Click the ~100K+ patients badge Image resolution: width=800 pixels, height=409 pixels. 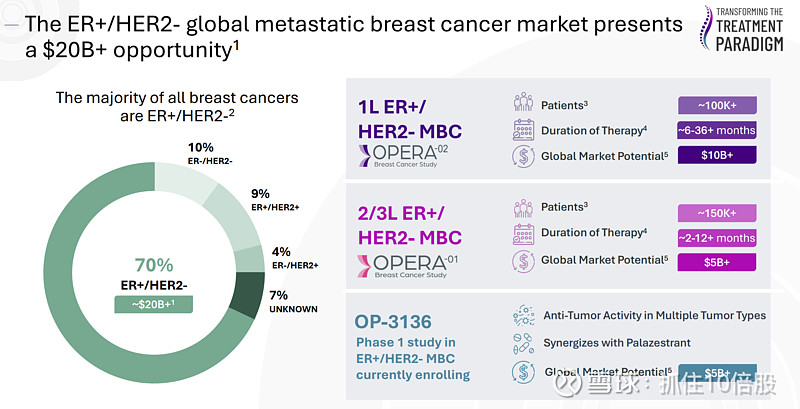tap(716, 105)
